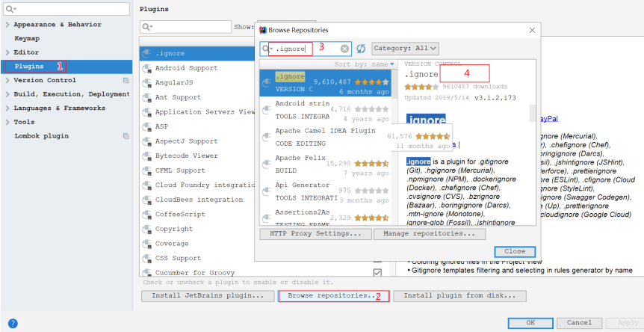Click plugin icon next to CFML Support

146,170
